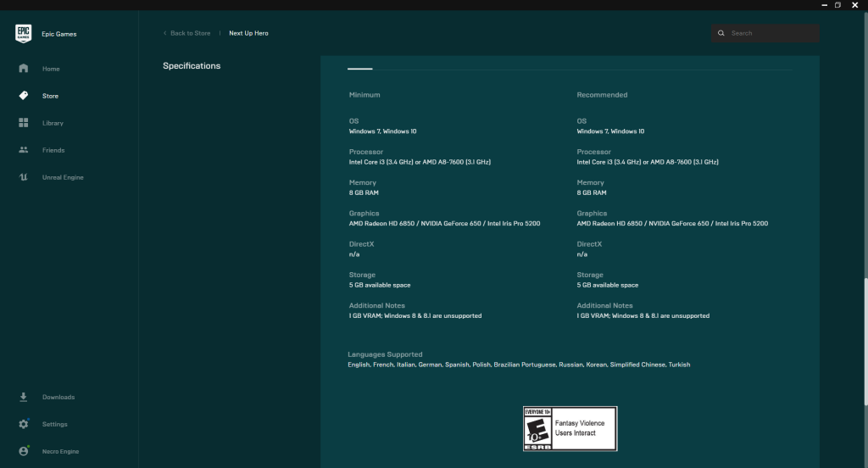
Task: Click minimum Storage 5 GB available space
Action: pos(380,285)
